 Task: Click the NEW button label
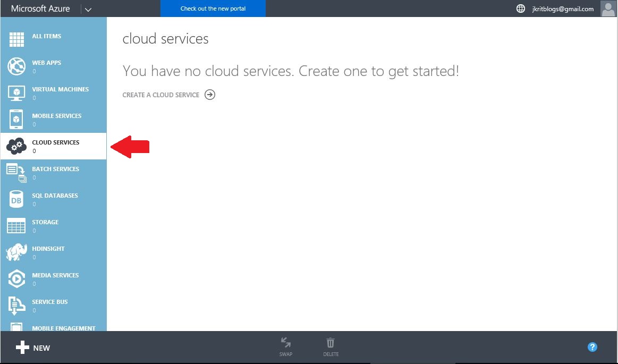click(x=41, y=348)
